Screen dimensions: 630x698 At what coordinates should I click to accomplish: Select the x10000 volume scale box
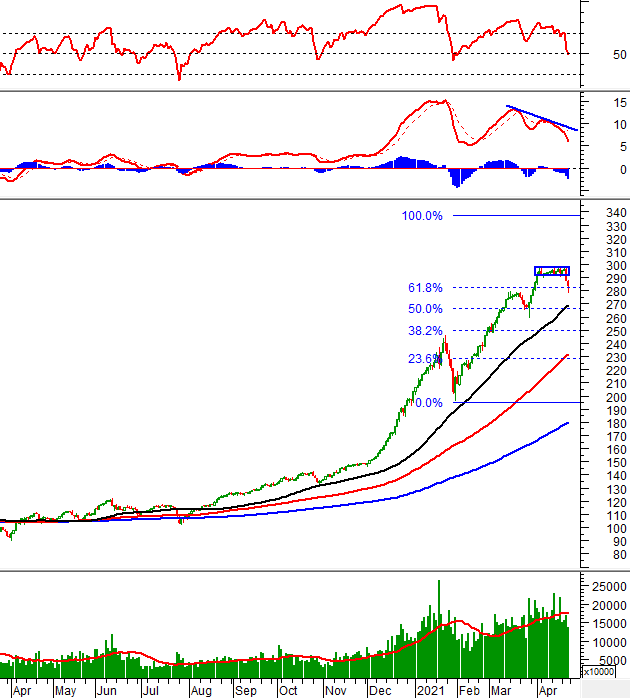coord(599,672)
